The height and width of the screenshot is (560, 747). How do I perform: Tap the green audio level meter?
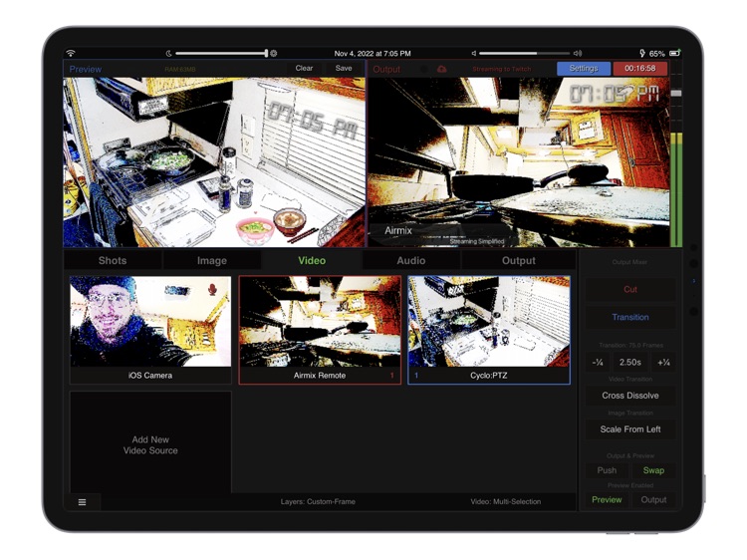[x=676, y=189]
